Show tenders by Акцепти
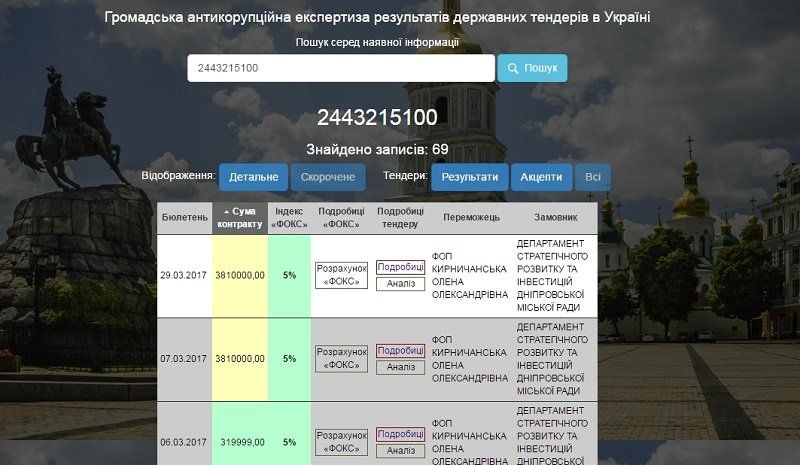 coord(541,177)
